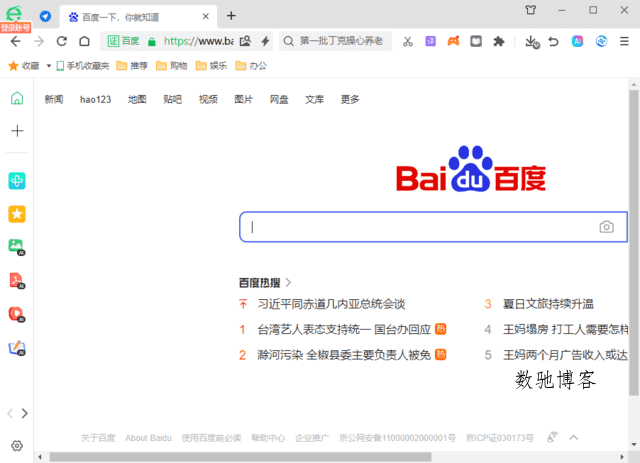Viewport: 640px width, 463px height.
Task: Open the 贴吧 link
Action: (x=173, y=99)
